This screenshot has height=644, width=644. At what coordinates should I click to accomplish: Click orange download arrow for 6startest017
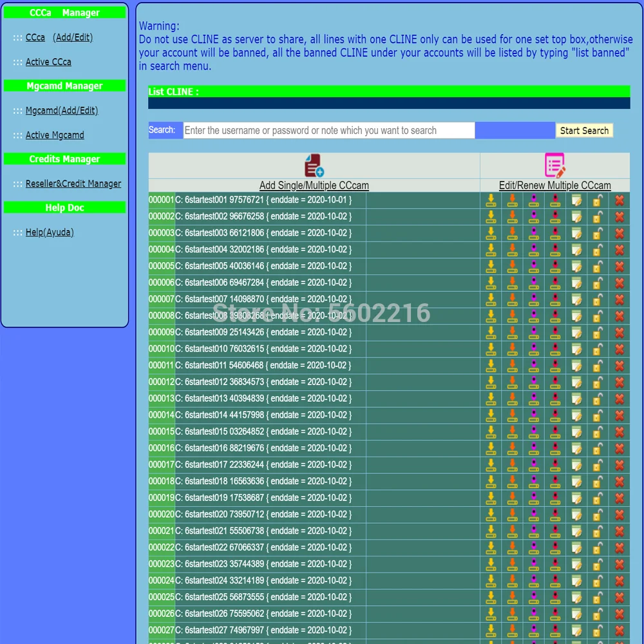click(512, 464)
